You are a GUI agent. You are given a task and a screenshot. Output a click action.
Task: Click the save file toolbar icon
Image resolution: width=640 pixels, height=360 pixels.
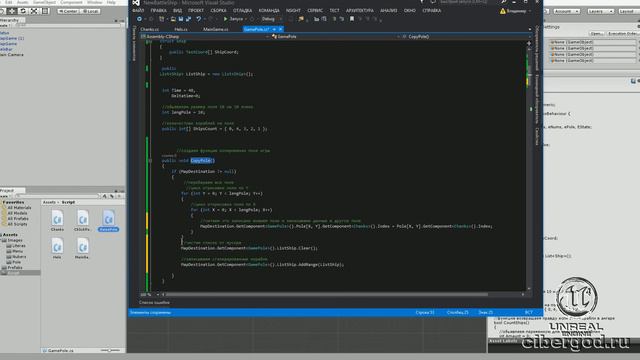tap(181, 19)
